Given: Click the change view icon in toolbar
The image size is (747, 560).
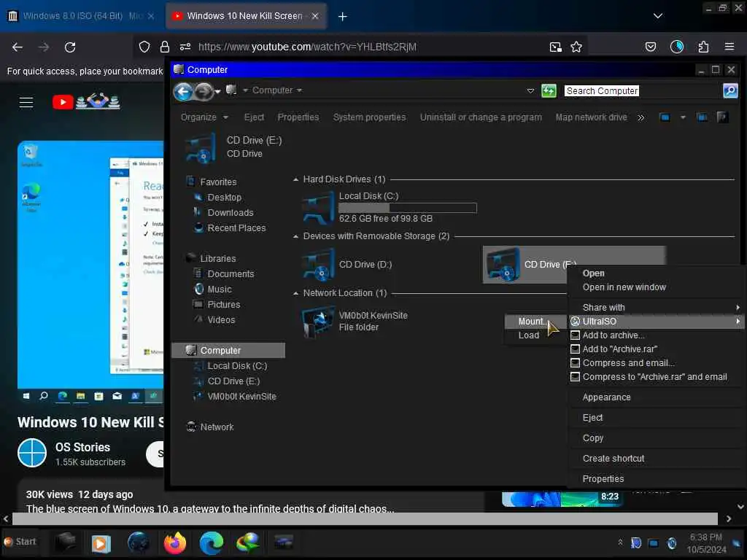Looking at the screenshot, I should click(665, 117).
